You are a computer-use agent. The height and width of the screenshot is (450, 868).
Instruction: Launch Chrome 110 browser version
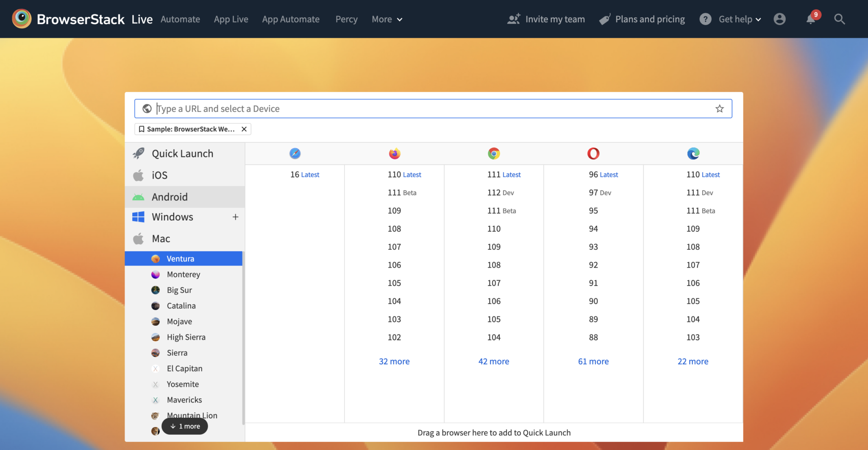[494, 229]
